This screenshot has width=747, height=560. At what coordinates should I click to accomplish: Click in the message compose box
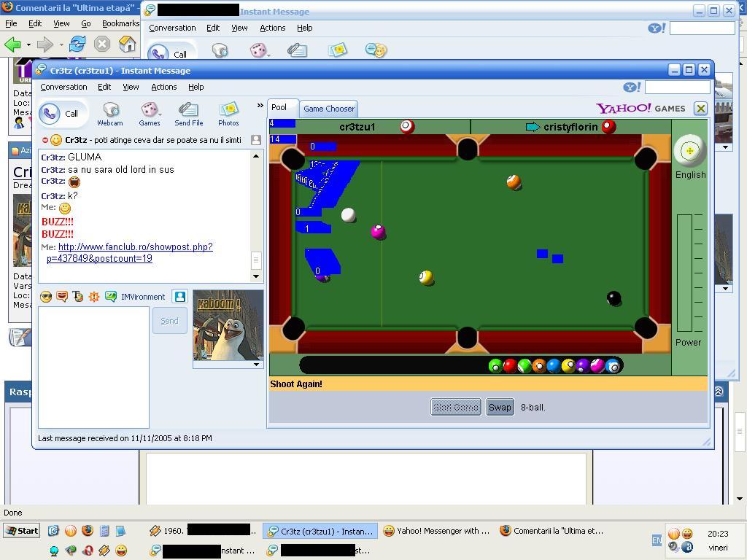point(93,367)
